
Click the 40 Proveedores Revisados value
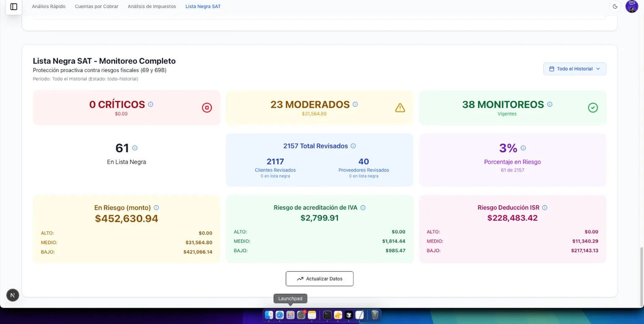(x=364, y=161)
